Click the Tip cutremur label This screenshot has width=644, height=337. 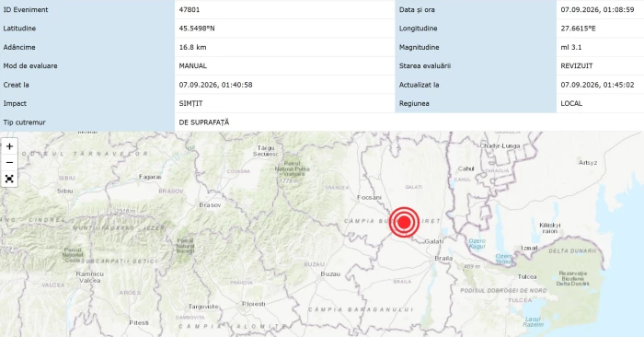pos(24,122)
